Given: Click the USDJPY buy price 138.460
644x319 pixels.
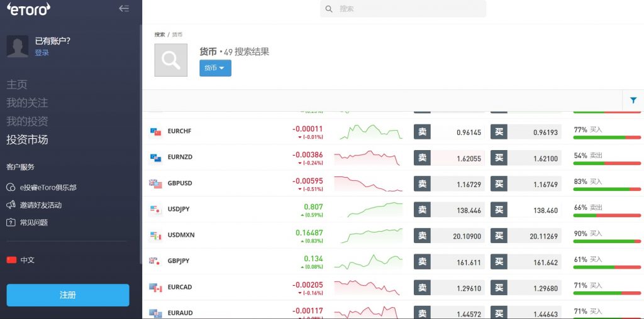Looking at the screenshot, I should pos(545,210).
